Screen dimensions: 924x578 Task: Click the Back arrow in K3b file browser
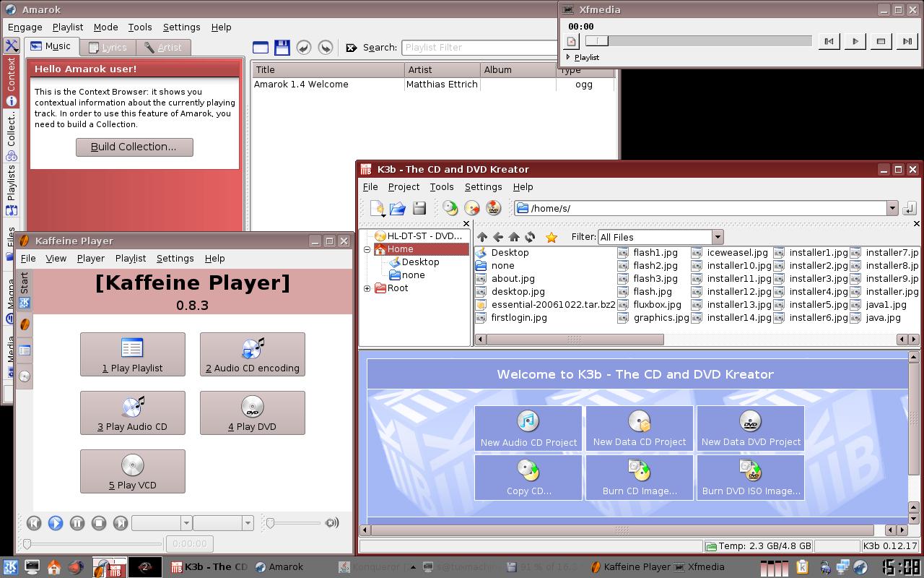(x=498, y=237)
